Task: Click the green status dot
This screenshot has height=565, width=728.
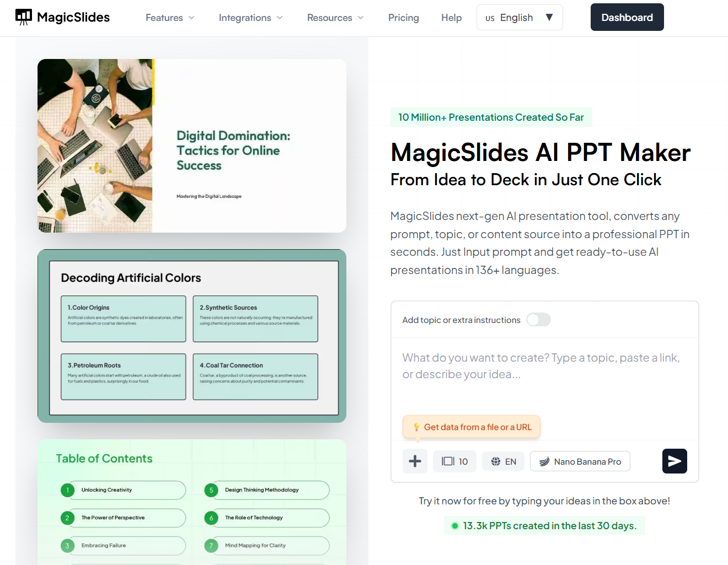Action: coord(455,526)
